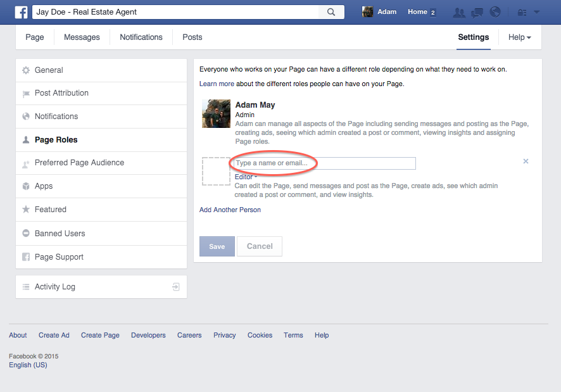Click the Create Page footer link

point(100,335)
